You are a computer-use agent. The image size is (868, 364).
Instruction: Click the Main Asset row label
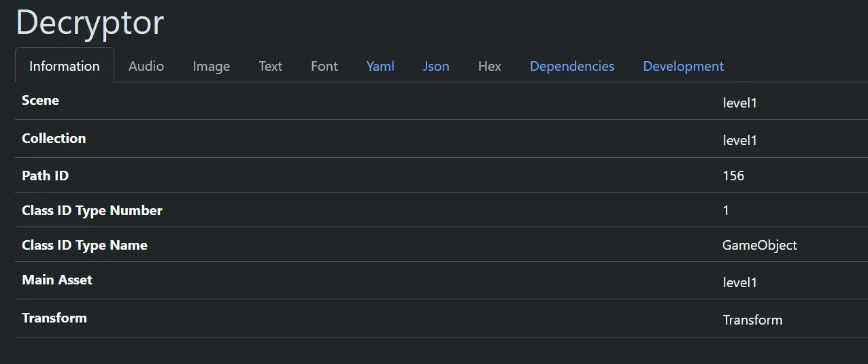(x=57, y=280)
